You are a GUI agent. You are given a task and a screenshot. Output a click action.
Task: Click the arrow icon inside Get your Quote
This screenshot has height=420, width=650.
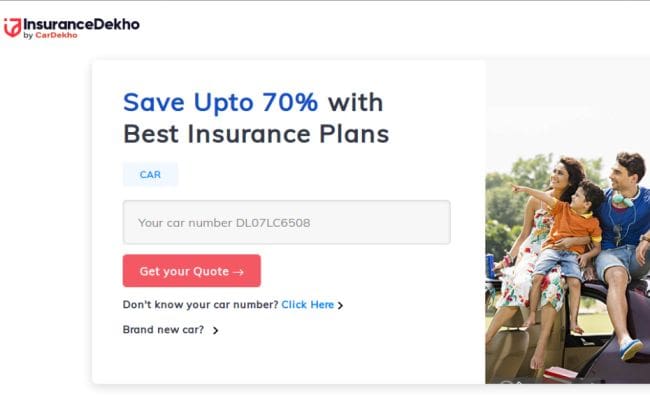coord(238,272)
